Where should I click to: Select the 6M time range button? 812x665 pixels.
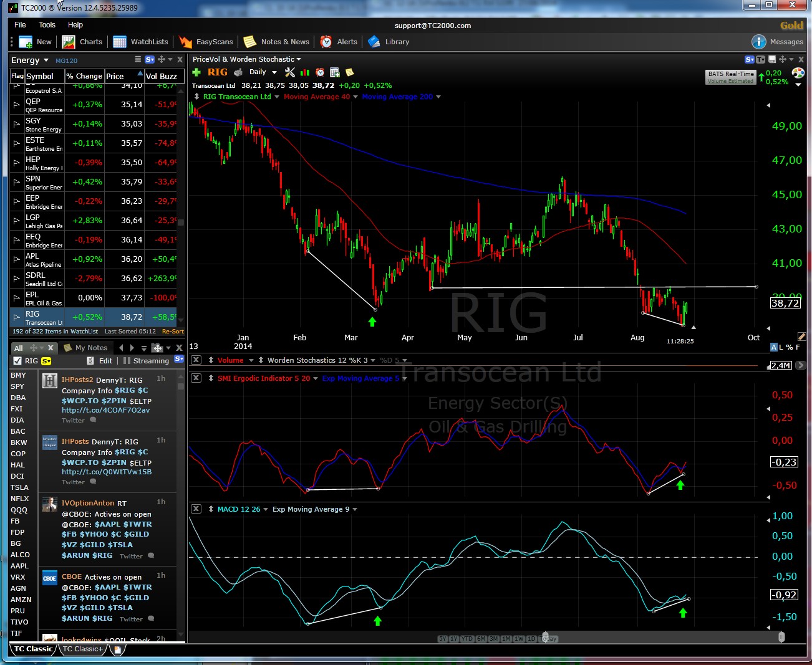pos(481,638)
